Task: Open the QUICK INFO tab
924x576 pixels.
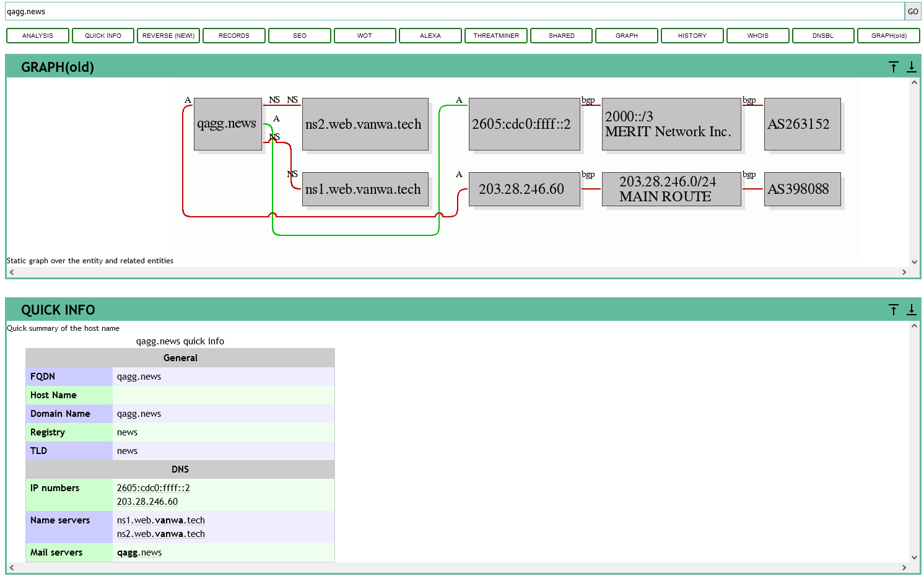Action: (103, 35)
